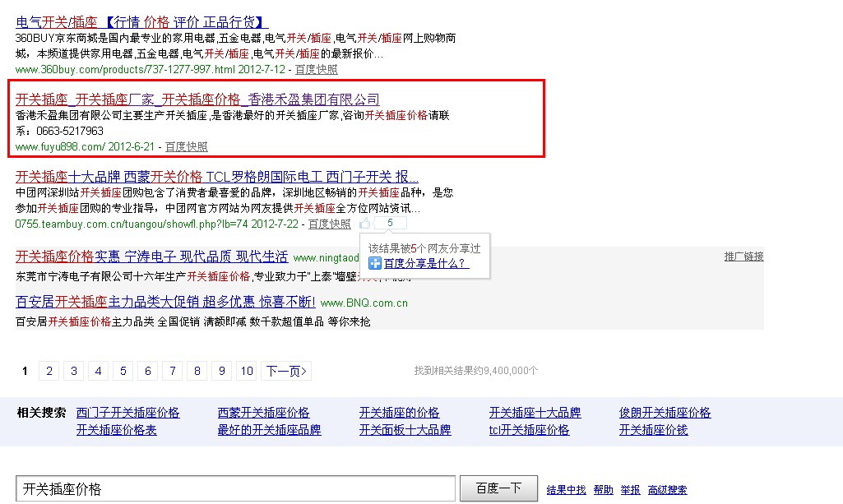Click the 推广链接 label link

point(743,257)
